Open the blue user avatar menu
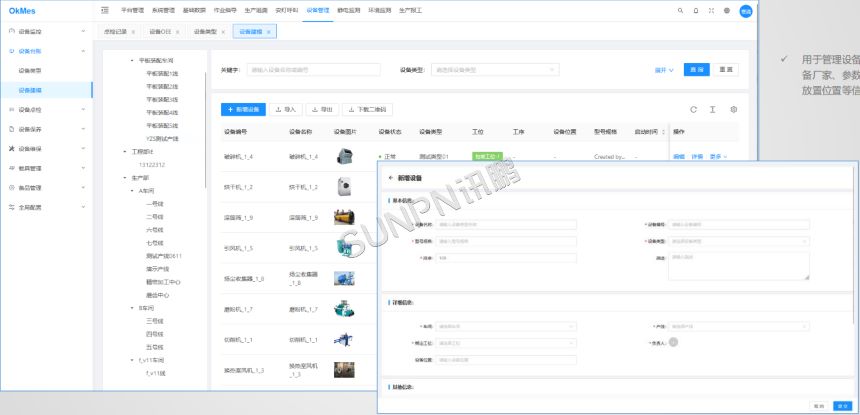 point(745,11)
